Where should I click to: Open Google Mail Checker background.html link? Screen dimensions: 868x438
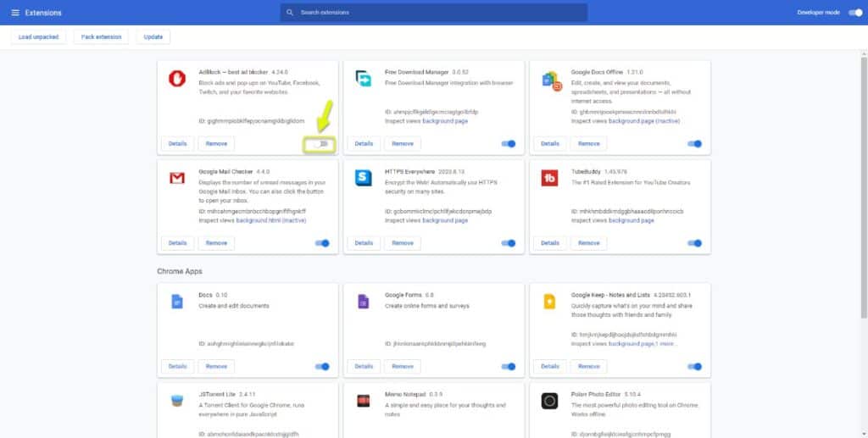tap(271, 220)
